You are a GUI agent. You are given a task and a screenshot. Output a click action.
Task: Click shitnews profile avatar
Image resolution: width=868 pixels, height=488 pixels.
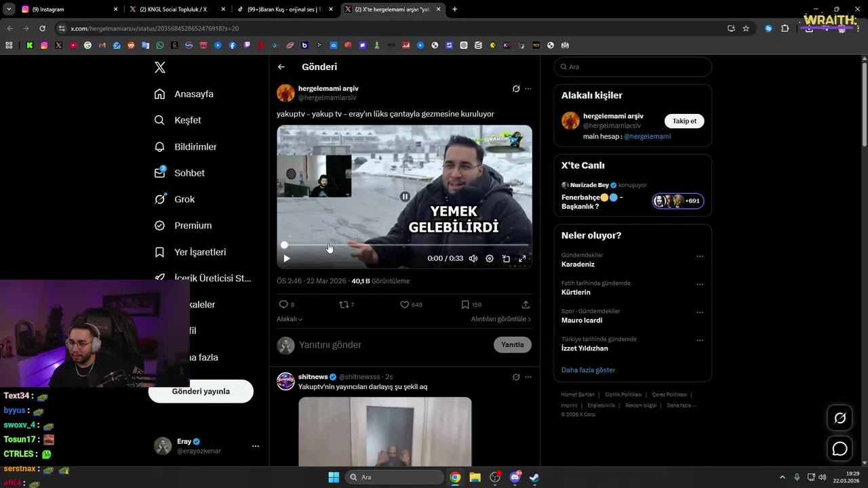[285, 381]
